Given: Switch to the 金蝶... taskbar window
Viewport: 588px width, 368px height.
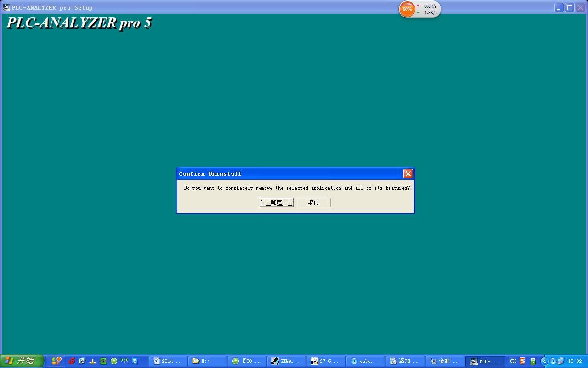Looking at the screenshot, I should (444, 361).
